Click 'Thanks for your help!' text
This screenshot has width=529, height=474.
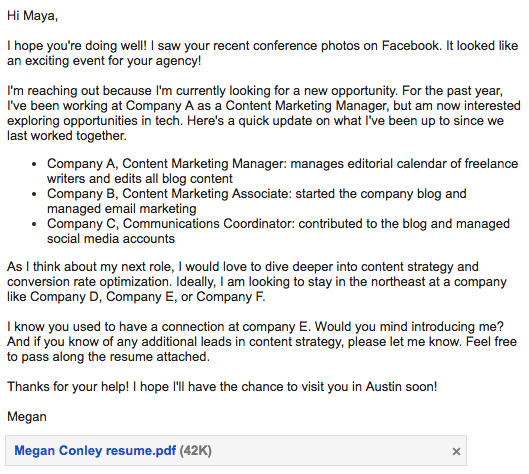coord(68,387)
